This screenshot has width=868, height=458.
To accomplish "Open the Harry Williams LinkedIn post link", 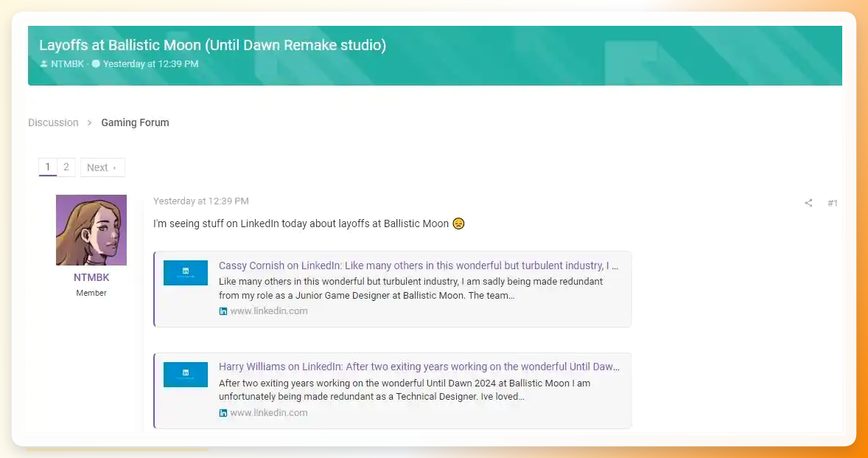I will point(419,367).
